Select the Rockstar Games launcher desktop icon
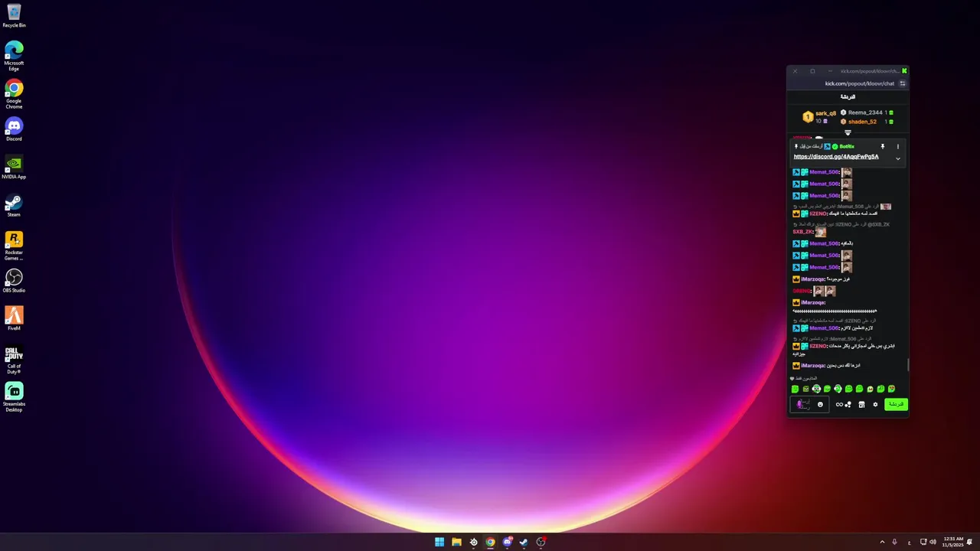980x551 pixels. click(14, 246)
